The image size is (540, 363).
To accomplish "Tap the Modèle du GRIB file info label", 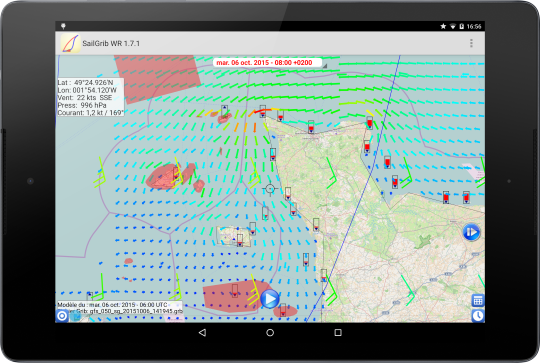I will (120, 308).
